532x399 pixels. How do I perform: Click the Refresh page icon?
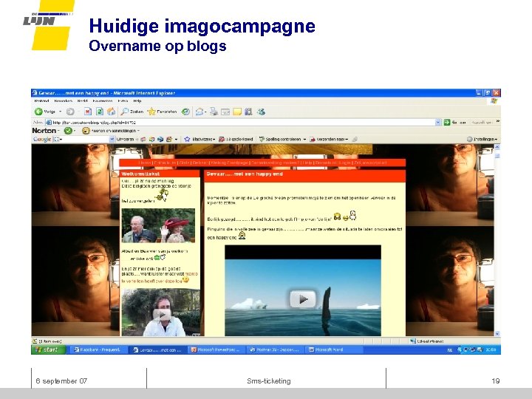[x=100, y=112]
